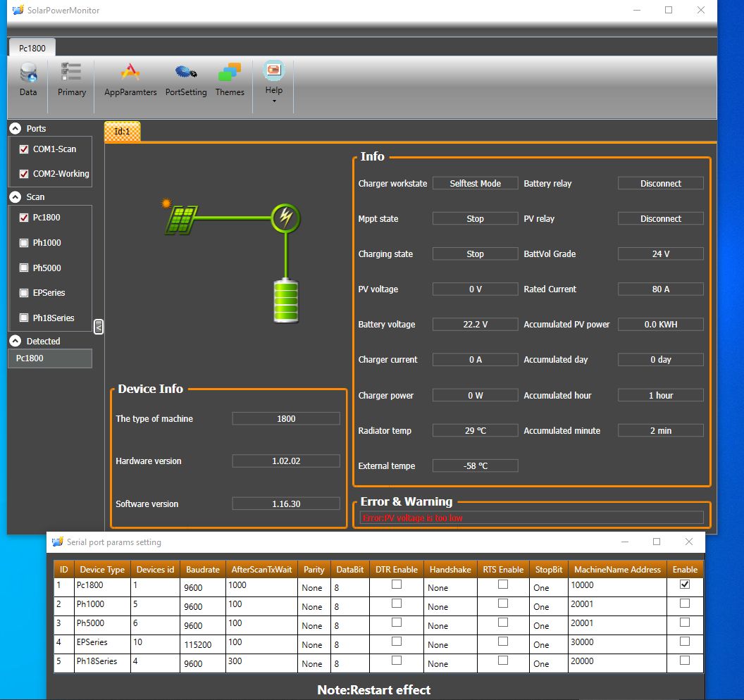Click the green battery icon

285,301
